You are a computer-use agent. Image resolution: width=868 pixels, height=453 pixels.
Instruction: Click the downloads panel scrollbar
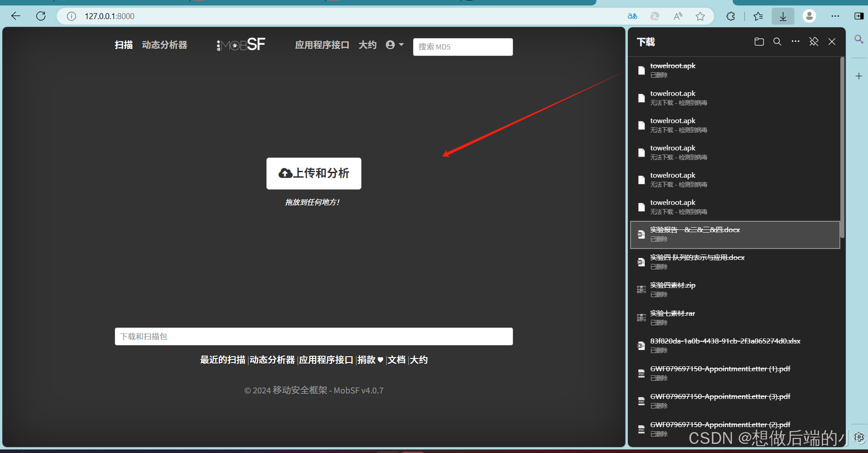(x=842, y=147)
